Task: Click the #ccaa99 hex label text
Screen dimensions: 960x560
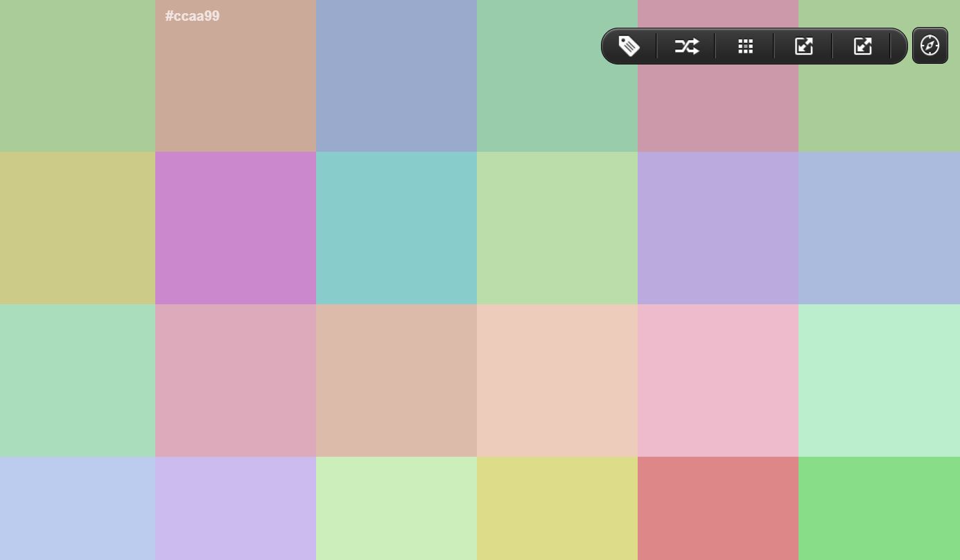Action: click(192, 15)
